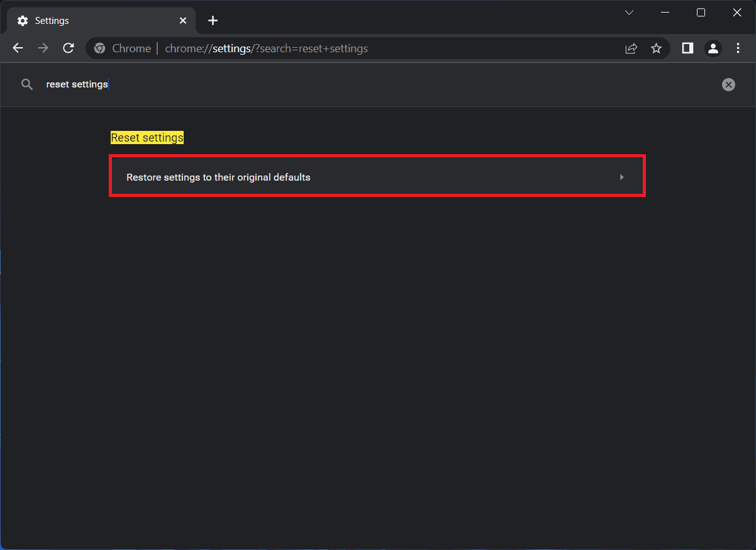Screen dimensions: 756x550
Task: Maximize the Chrome window
Action: (x=701, y=13)
